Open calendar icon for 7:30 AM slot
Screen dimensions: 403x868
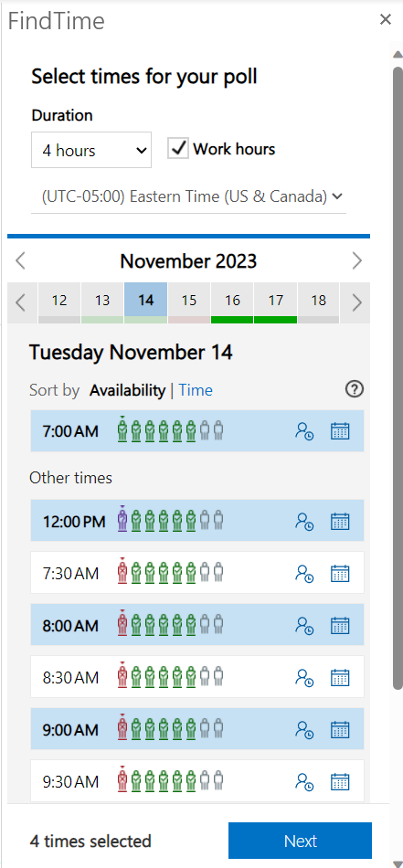coord(340,573)
